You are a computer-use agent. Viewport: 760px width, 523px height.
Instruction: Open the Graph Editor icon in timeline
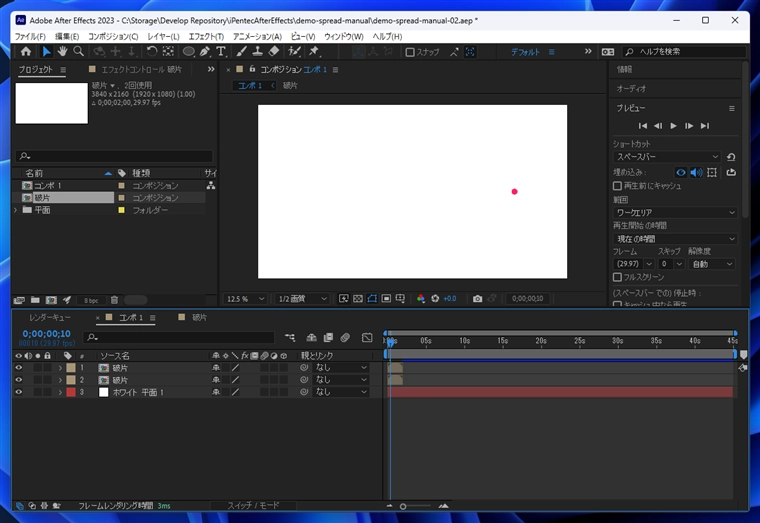coord(367,337)
